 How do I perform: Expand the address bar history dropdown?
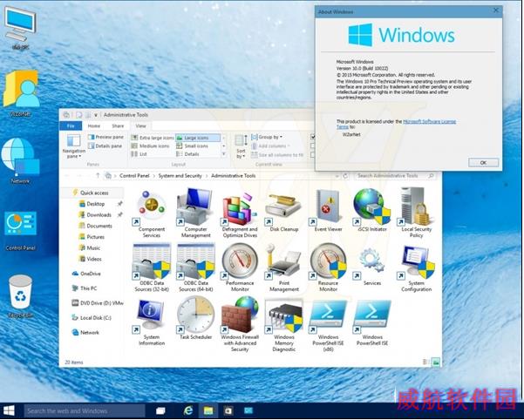[x=337, y=176]
